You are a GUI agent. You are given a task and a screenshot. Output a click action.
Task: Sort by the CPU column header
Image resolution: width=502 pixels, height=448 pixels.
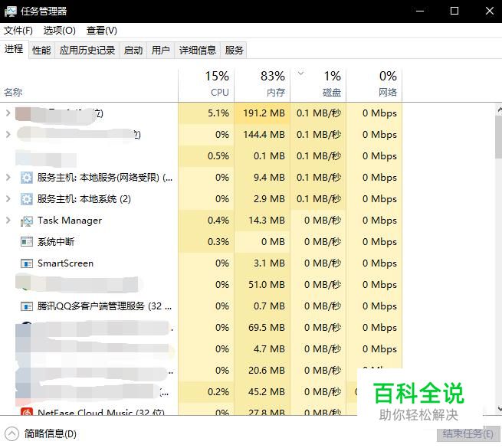coord(206,85)
